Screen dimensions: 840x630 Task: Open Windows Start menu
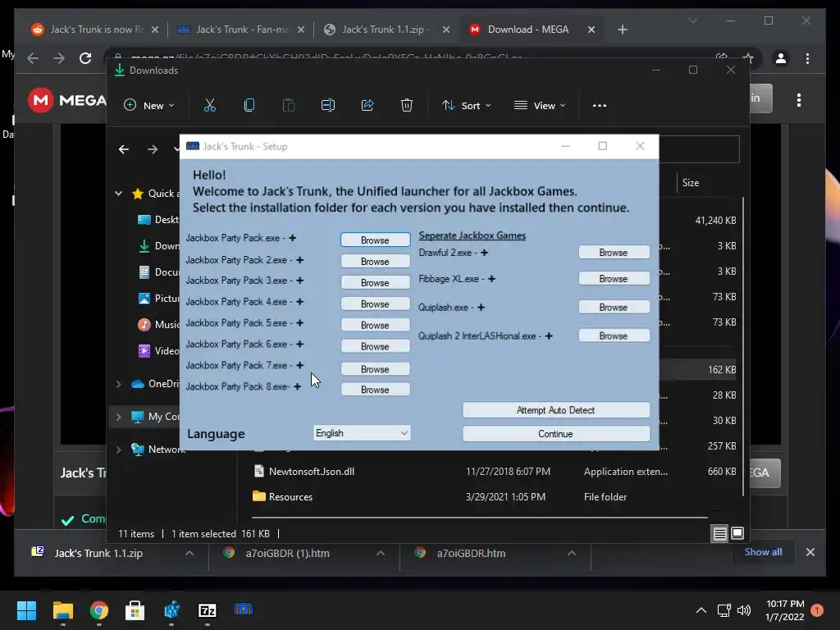(26, 609)
